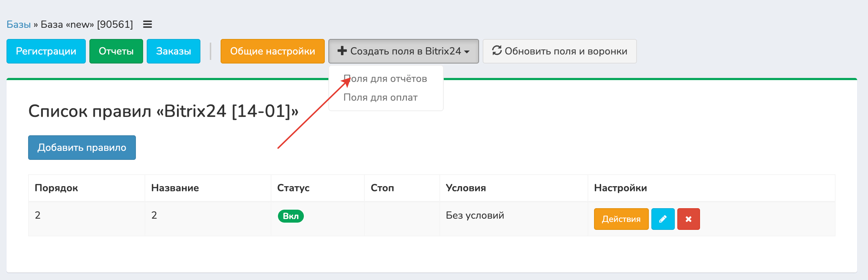The width and height of the screenshot is (868, 280).
Task: Open Общие настройки
Action: tap(273, 51)
